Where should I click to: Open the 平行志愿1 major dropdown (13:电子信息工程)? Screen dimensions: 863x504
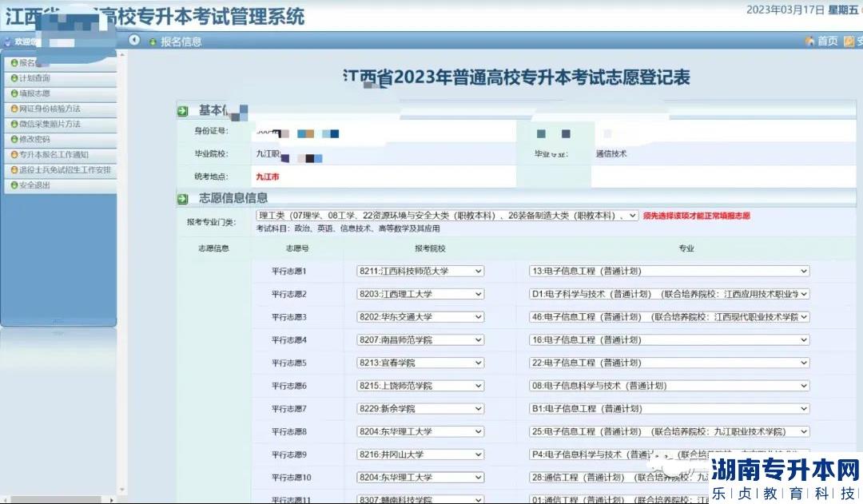[x=670, y=272]
